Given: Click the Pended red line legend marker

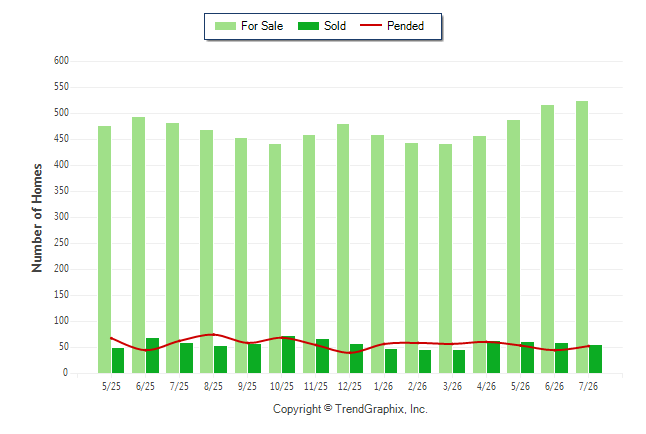Looking at the screenshot, I should [x=371, y=25].
